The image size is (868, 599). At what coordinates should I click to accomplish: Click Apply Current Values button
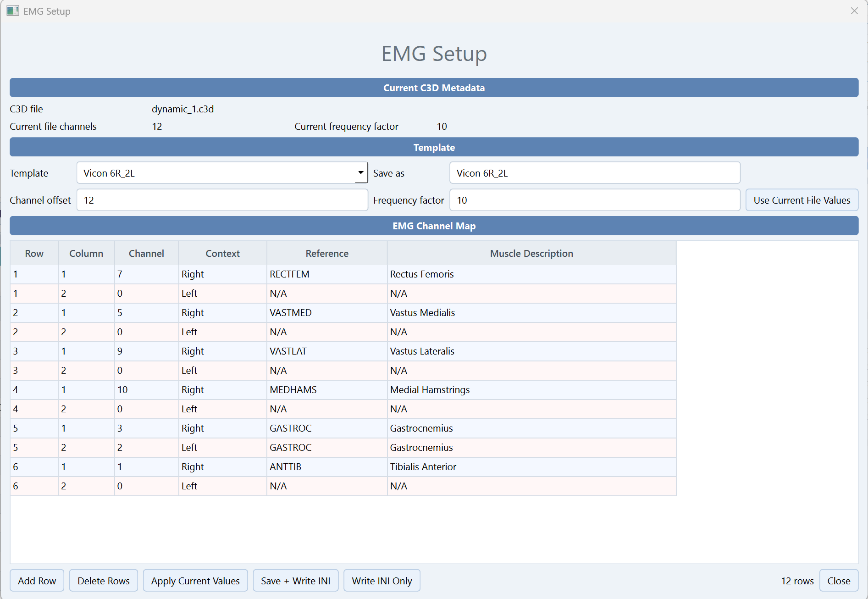point(195,581)
